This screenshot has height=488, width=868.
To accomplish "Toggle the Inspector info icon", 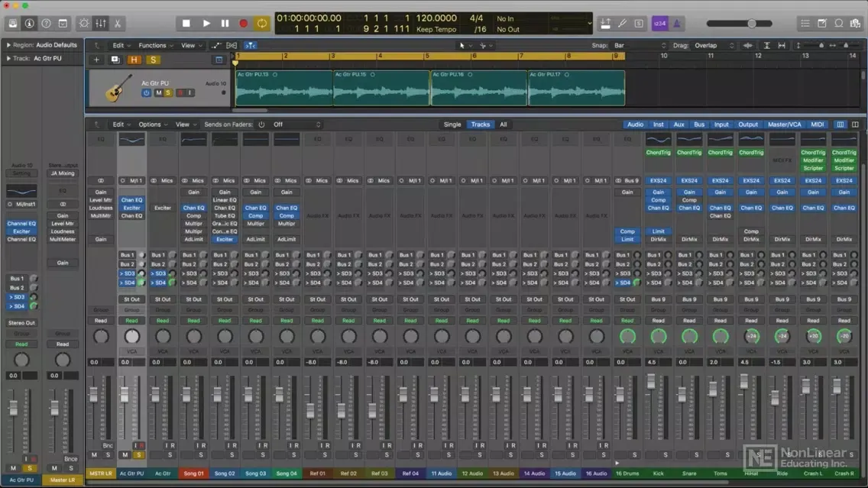I will point(29,23).
